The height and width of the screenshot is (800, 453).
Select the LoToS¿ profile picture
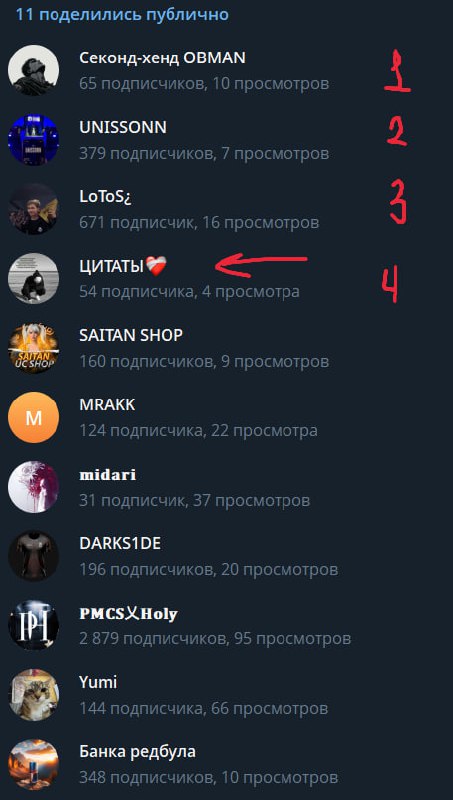click(33, 209)
